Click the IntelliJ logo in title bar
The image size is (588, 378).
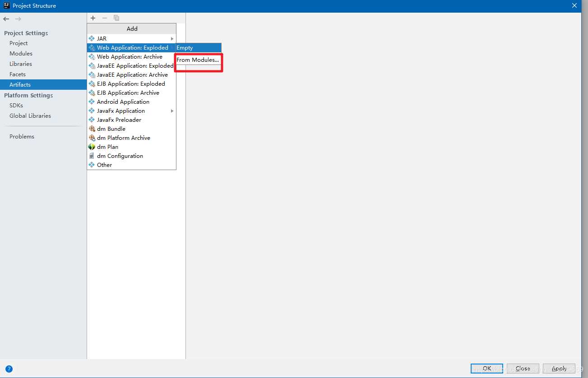pyautogui.click(x=6, y=5)
